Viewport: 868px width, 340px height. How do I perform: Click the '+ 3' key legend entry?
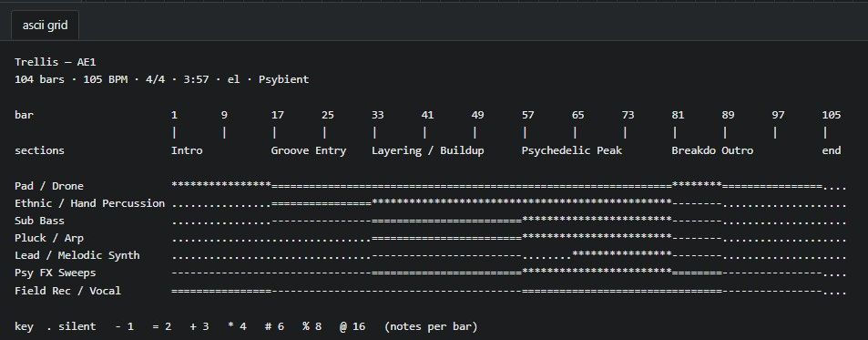tap(199, 326)
